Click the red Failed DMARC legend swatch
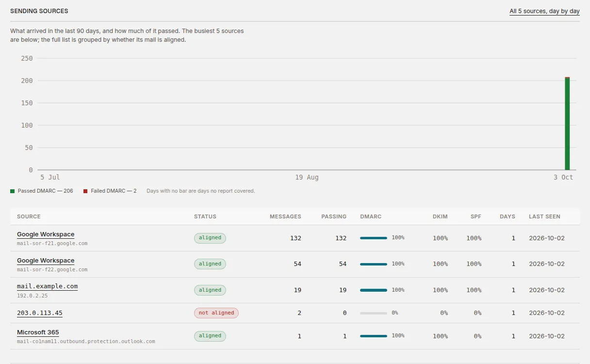Viewport: 590px width, 364px height. pyautogui.click(x=85, y=191)
